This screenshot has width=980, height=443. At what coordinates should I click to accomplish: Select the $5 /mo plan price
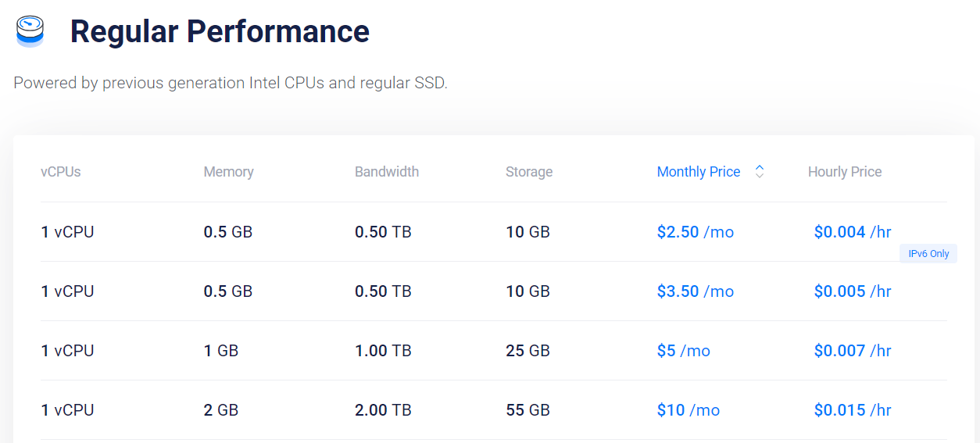click(684, 351)
